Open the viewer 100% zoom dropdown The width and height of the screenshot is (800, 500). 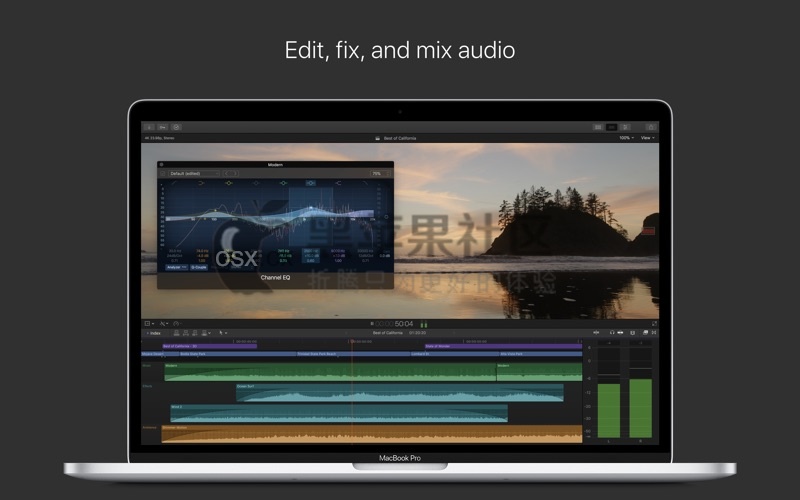627,138
